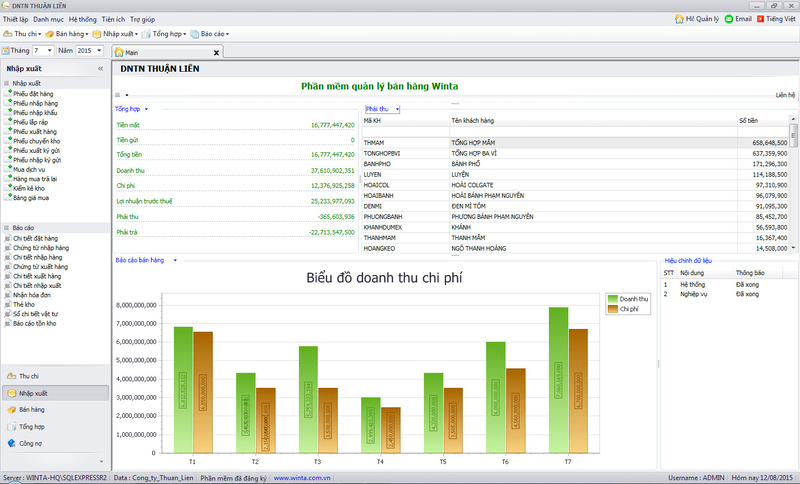The width and height of the screenshot is (800, 484).
Task: Open the Thiết lập menu
Action: click(x=16, y=19)
